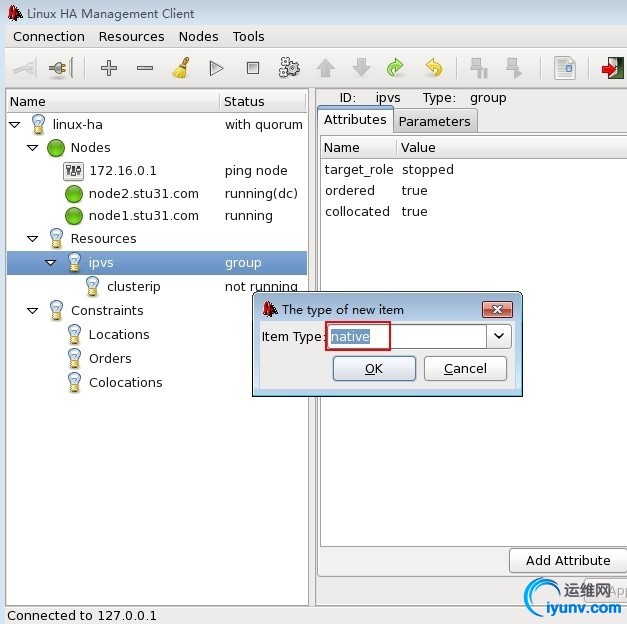Move resource up with up arrow

click(x=325, y=68)
